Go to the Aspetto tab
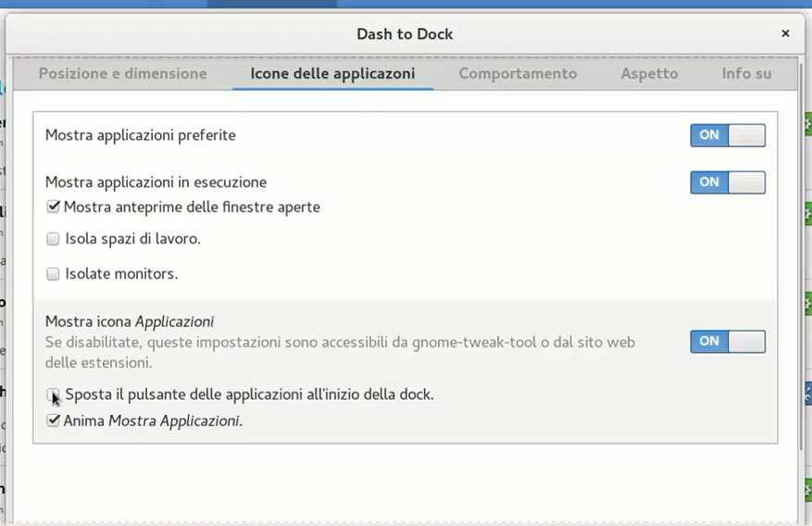The image size is (812, 526). (649, 74)
